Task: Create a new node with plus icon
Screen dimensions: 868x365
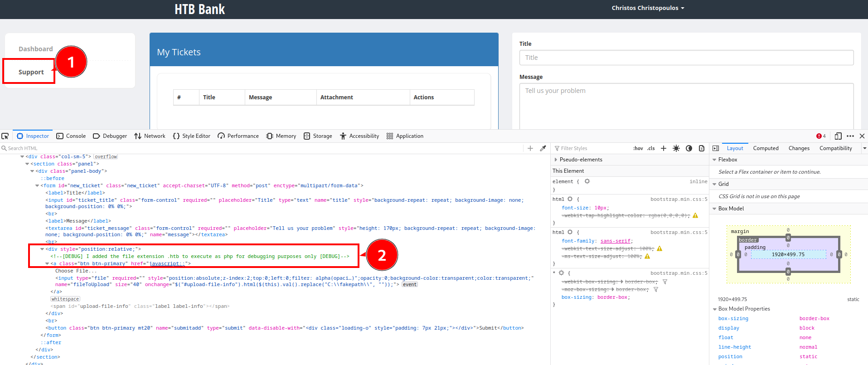Action: click(530, 148)
